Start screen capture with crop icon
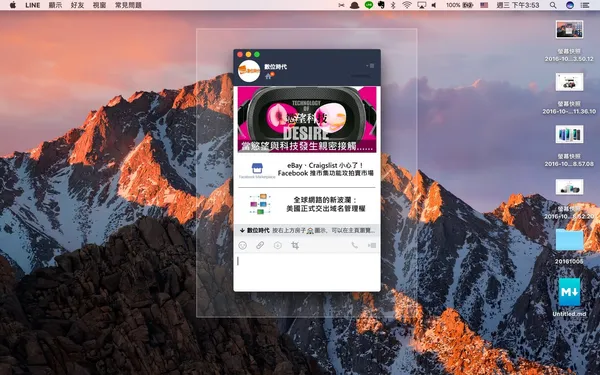The height and width of the screenshot is (375, 600). pos(295,245)
